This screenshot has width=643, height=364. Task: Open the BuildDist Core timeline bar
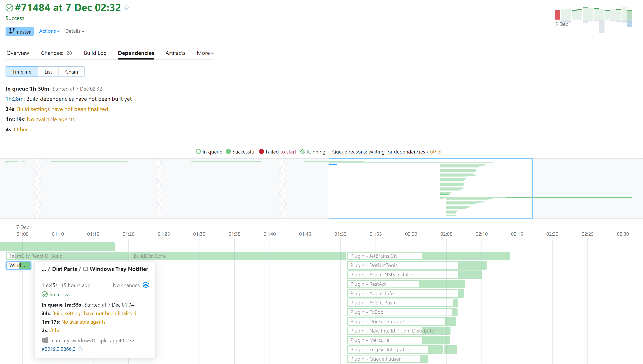click(238, 256)
